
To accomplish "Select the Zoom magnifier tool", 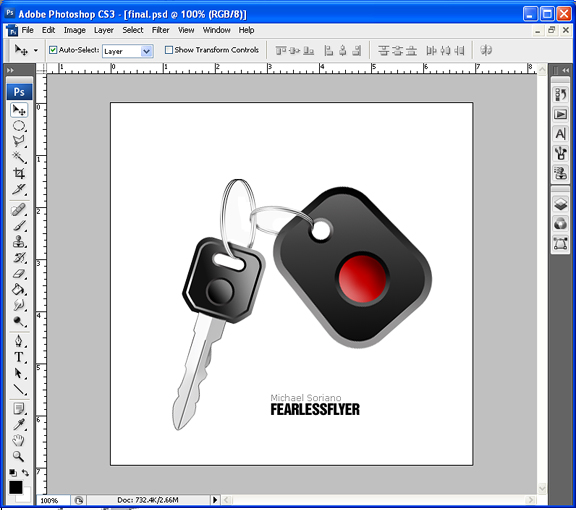I will pyautogui.click(x=19, y=456).
